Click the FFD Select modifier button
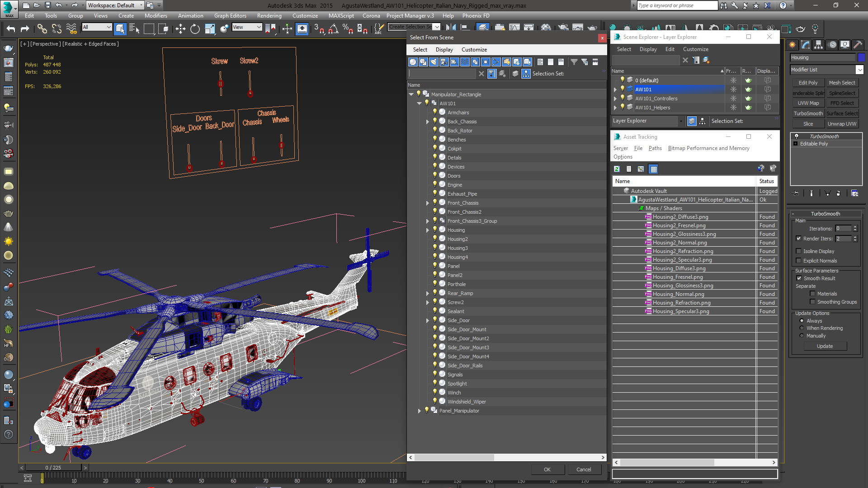Image resolution: width=868 pixels, height=488 pixels. [x=842, y=103]
